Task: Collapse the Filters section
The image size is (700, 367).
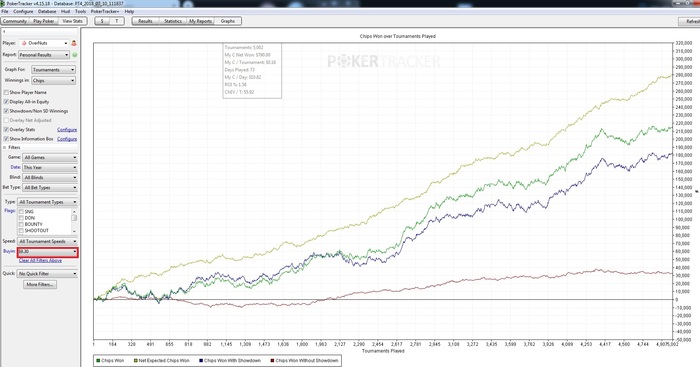Action: click(x=5, y=147)
